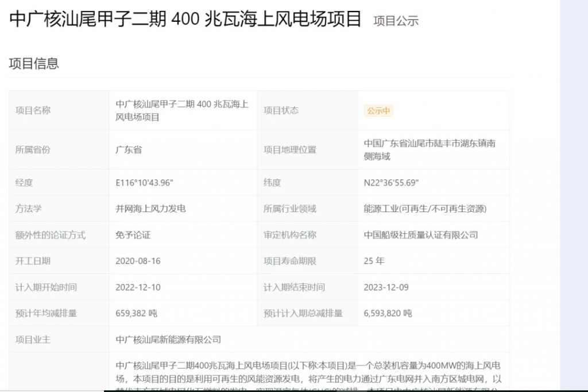Screen dimensions: 588x392
Task: Select the project owner 中广核汕尾新能源有限公司
Action: coord(168,340)
